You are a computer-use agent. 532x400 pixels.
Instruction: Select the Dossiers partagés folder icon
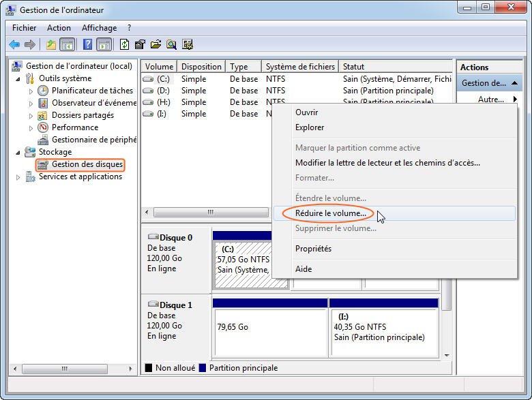point(42,116)
